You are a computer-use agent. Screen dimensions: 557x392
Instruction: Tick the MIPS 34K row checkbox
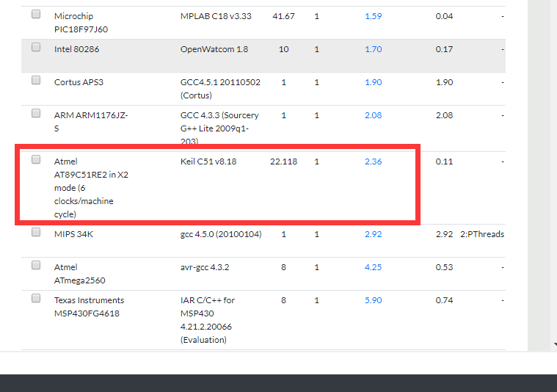[x=36, y=233]
